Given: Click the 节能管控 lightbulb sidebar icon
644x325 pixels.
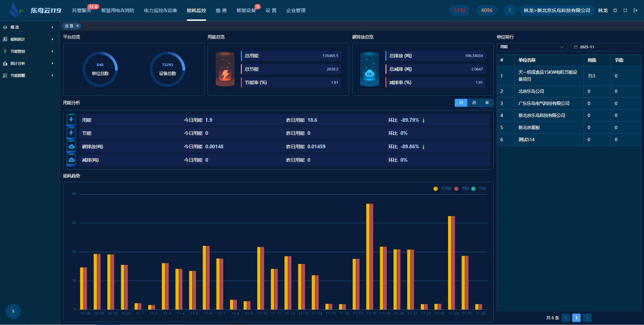Looking at the screenshot, I should 5,51.
